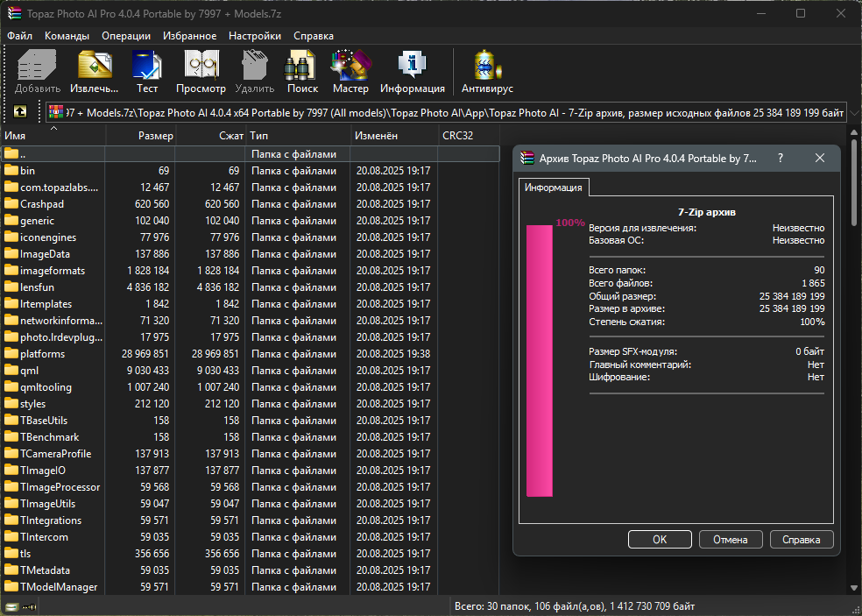Go up one folder level arrow
Viewport: 862px width, 616px height.
point(20,112)
